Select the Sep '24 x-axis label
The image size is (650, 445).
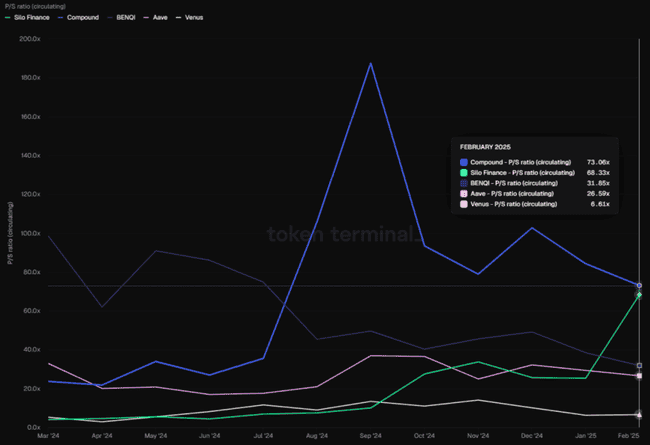371,436
